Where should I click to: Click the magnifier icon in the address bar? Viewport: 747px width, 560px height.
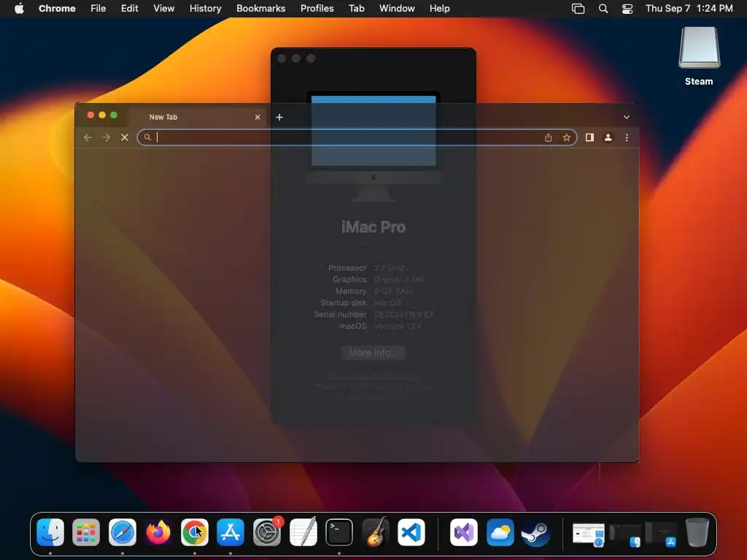click(x=147, y=138)
